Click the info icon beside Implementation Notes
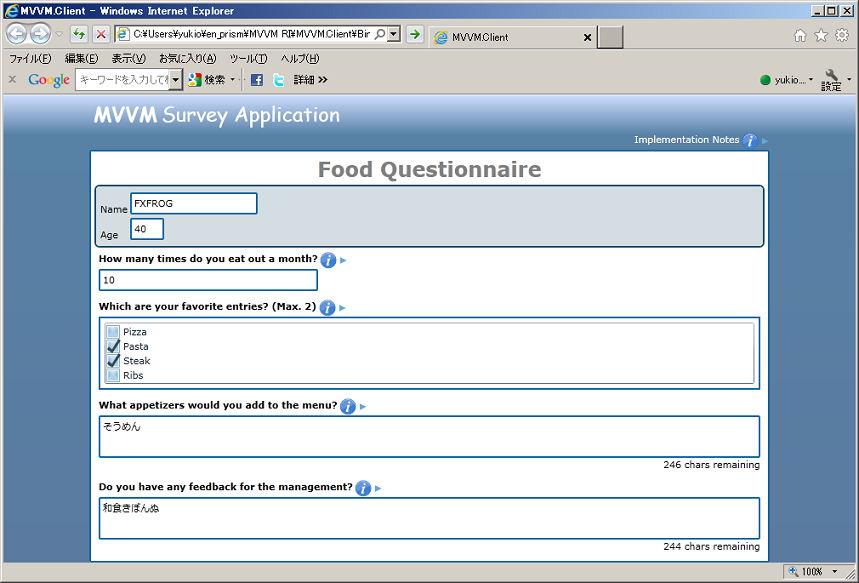Image resolution: width=859 pixels, height=583 pixels. tap(750, 141)
